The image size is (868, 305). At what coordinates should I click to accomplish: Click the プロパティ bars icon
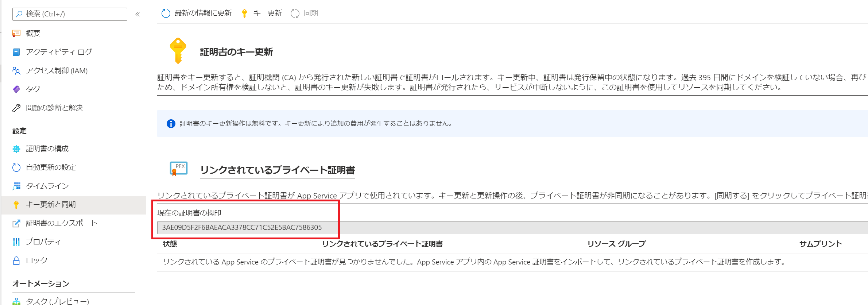(x=16, y=242)
